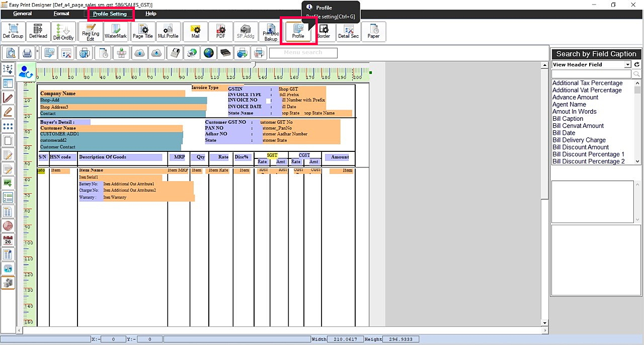Click the field caption search box
The image size is (644, 345).
592,74
